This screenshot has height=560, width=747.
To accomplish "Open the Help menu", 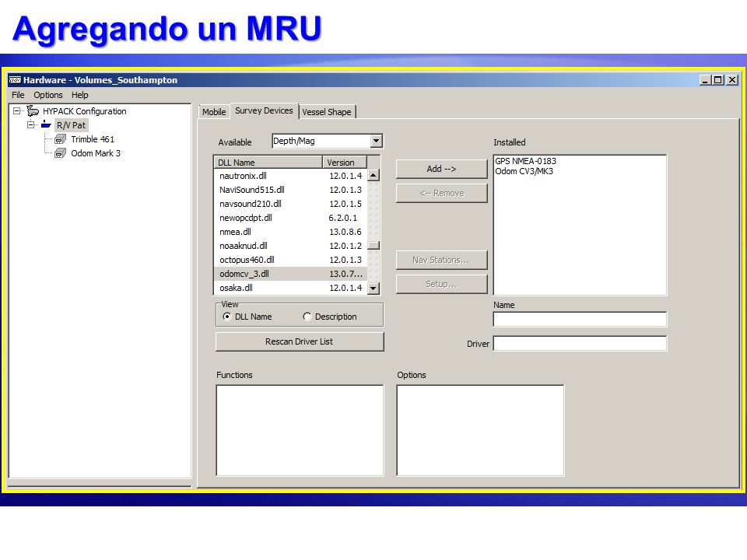I will point(79,95).
